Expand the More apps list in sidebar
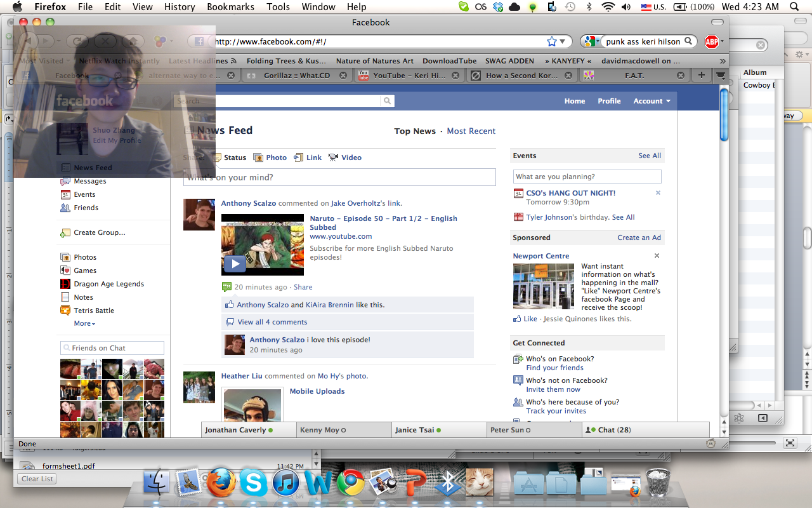This screenshot has width=812, height=508. (x=84, y=323)
